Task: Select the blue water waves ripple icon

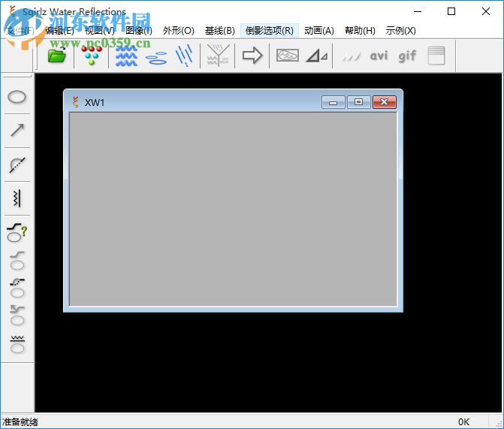Action: pyautogui.click(x=126, y=56)
